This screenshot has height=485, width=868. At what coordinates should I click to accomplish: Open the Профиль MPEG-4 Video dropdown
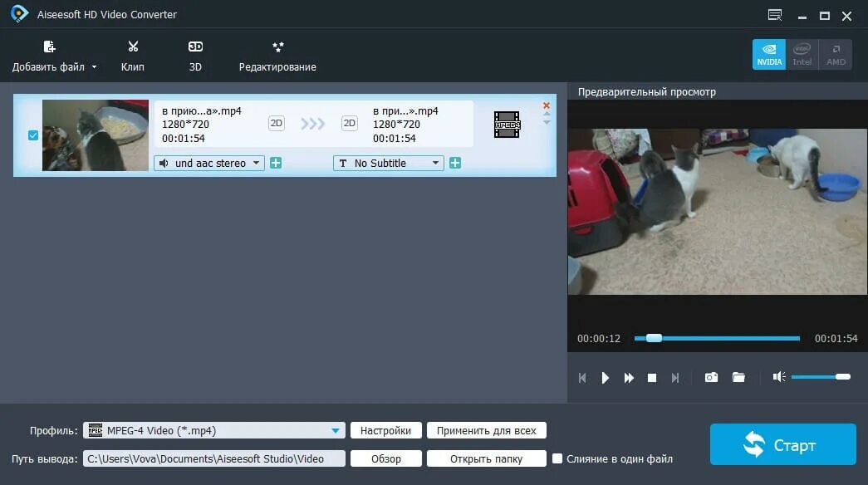pyautogui.click(x=214, y=430)
